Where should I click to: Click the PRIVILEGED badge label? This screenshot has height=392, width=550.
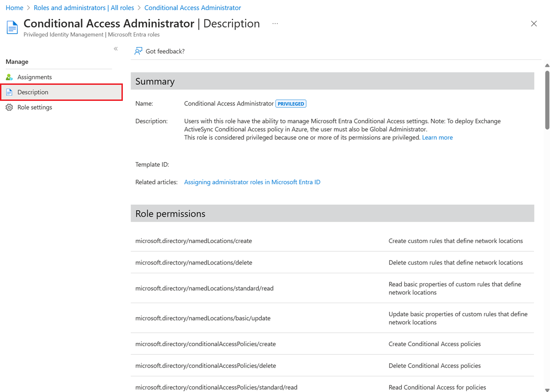coord(291,104)
